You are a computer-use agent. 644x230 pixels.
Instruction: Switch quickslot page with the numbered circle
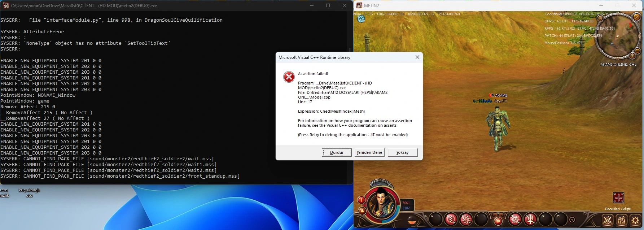pyautogui.click(x=572, y=220)
